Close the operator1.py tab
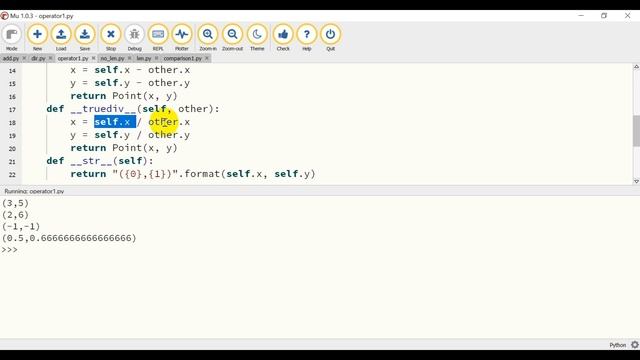This screenshot has height=360, width=640. tap(93, 58)
